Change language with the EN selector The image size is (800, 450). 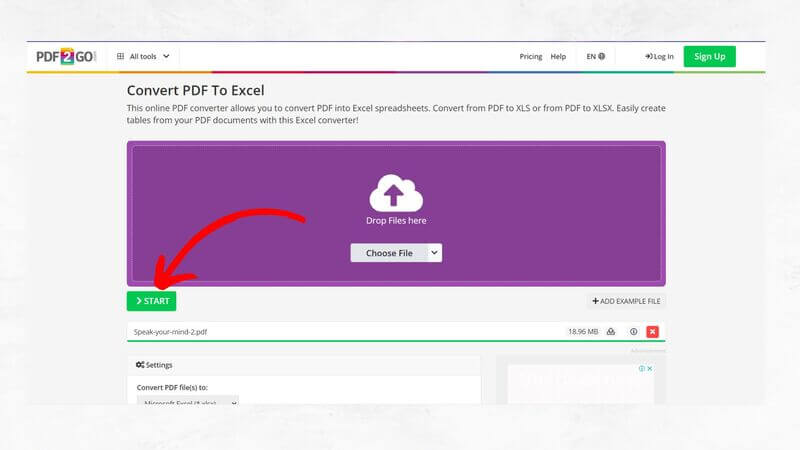[595, 56]
